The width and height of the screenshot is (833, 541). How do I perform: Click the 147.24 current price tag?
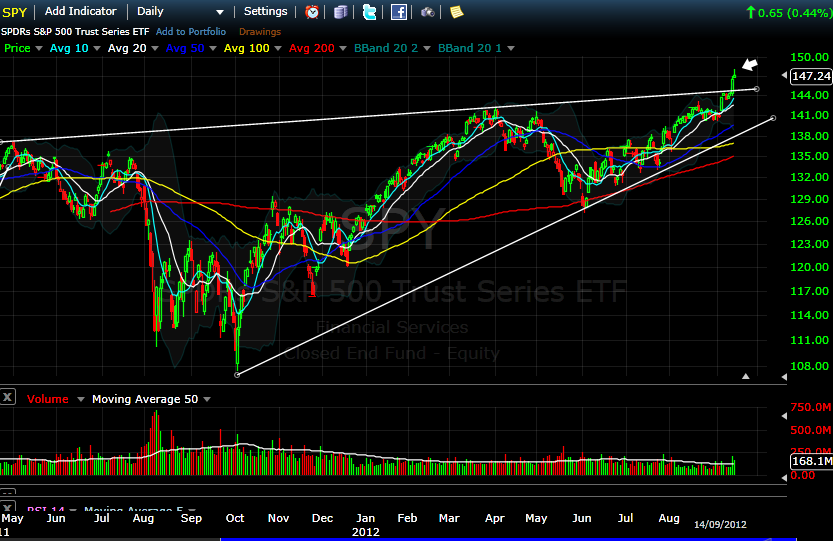tap(811, 76)
